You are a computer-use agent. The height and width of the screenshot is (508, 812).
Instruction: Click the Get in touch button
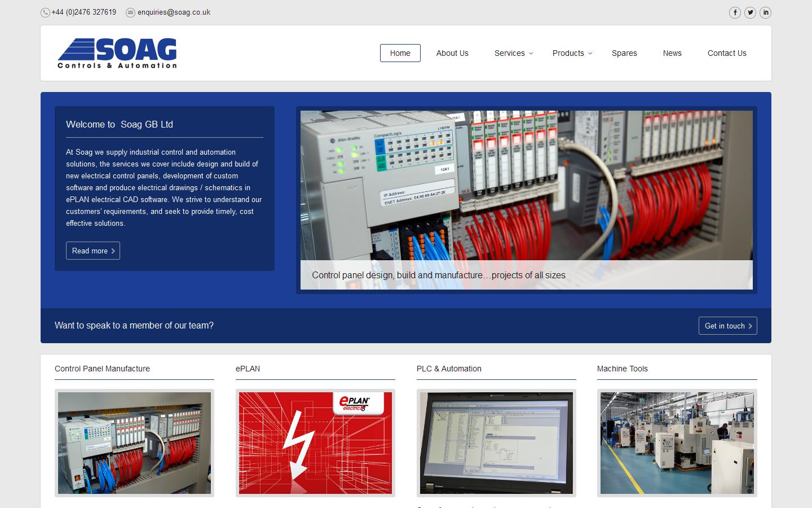(x=727, y=326)
